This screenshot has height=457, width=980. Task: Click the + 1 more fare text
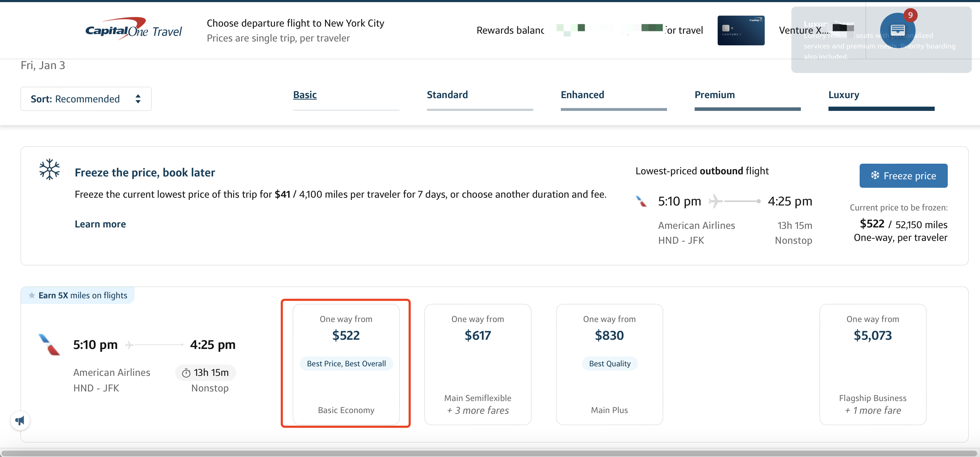[x=873, y=410]
